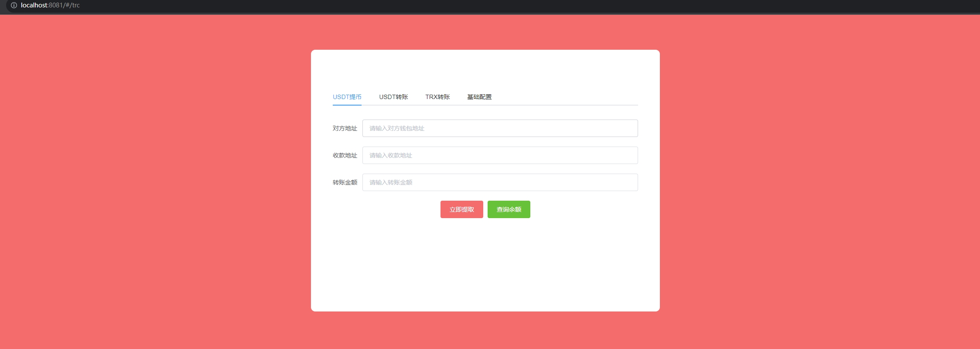This screenshot has height=349, width=980.
Task: Click into the 收款地址 input field
Action: click(x=500, y=155)
